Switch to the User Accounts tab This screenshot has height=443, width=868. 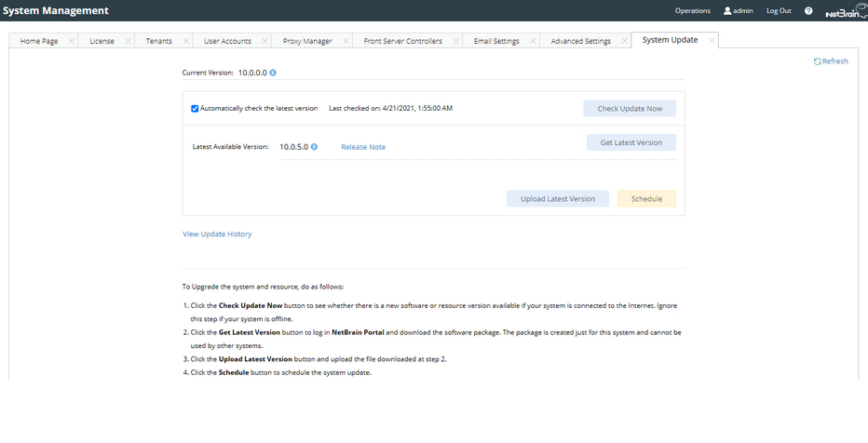[227, 41]
